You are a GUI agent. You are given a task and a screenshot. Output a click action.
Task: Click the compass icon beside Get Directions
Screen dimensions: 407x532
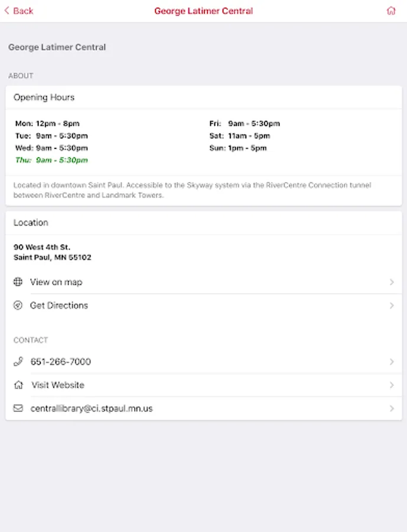pos(18,306)
